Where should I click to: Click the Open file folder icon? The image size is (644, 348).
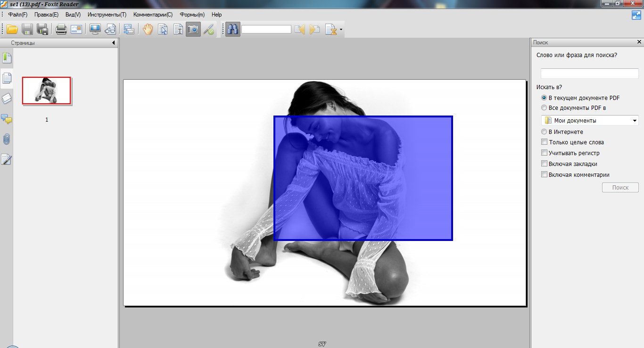12,30
